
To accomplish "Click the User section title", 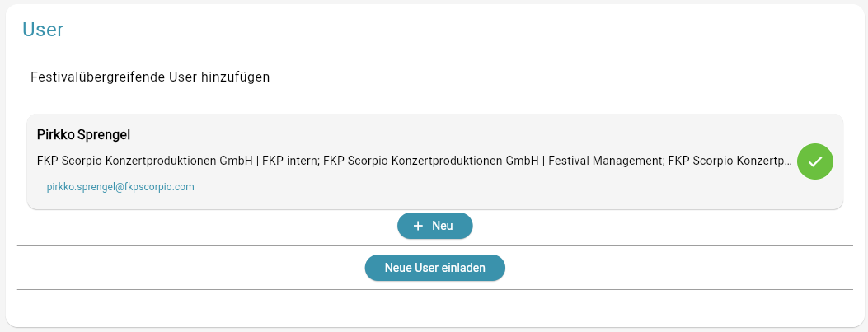I will coord(43,30).
